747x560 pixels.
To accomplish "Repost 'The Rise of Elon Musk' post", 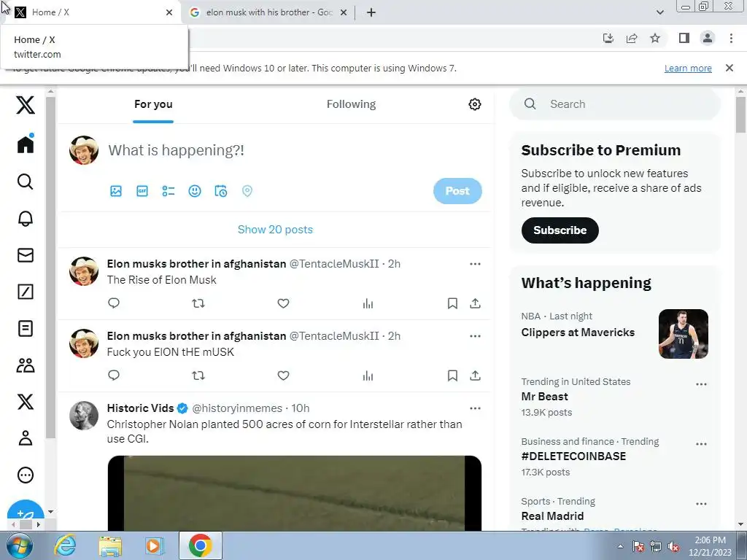I will point(198,303).
